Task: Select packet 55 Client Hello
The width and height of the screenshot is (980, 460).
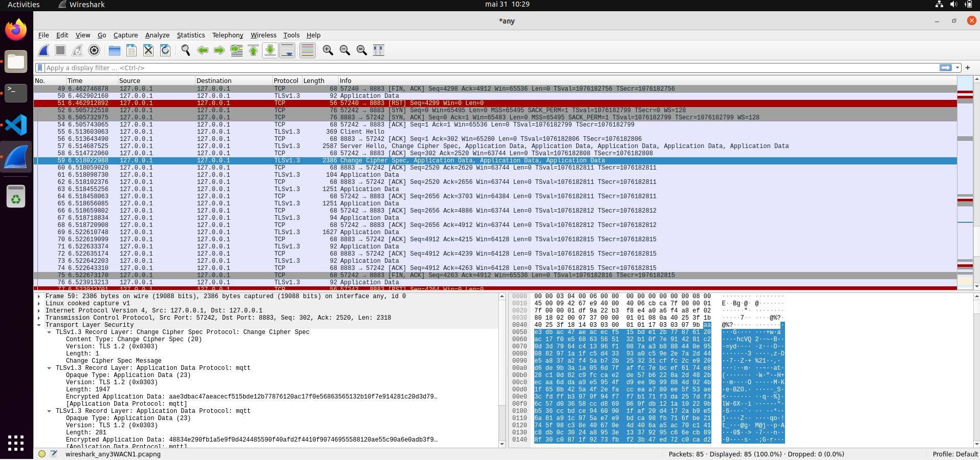Action: [x=495, y=132]
